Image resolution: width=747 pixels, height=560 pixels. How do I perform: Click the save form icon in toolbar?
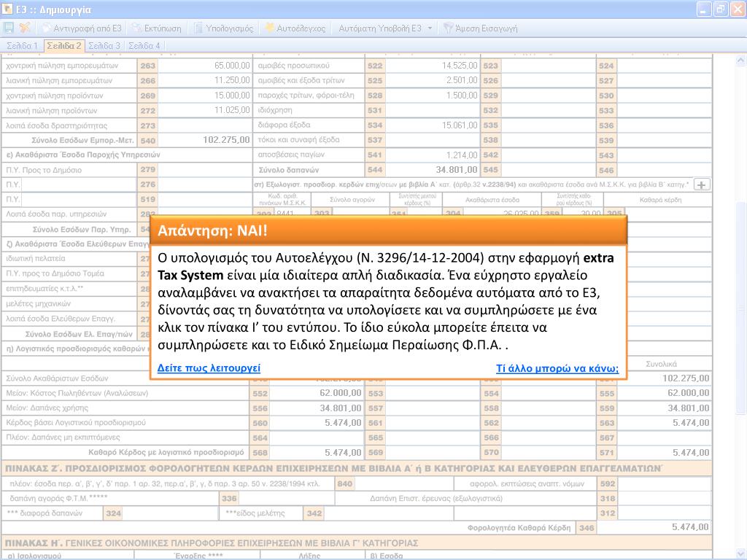(x=9, y=28)
